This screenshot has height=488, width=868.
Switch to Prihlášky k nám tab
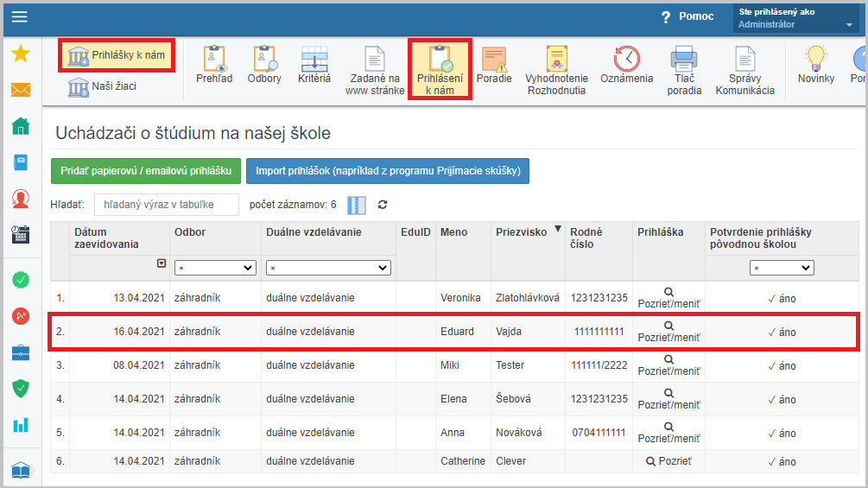pos(117,55)
